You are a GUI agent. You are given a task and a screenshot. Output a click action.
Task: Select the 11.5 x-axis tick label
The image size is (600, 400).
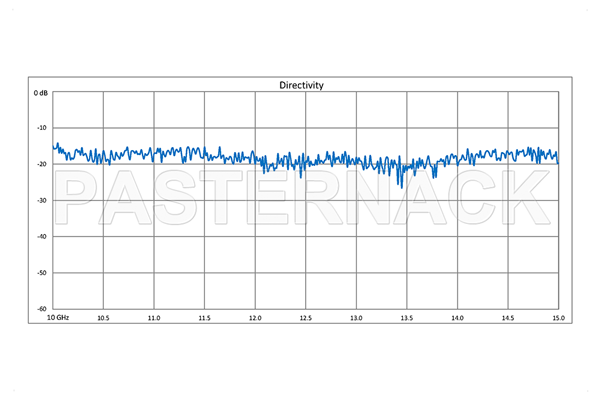pyautogui.click(x=204, y=318)
